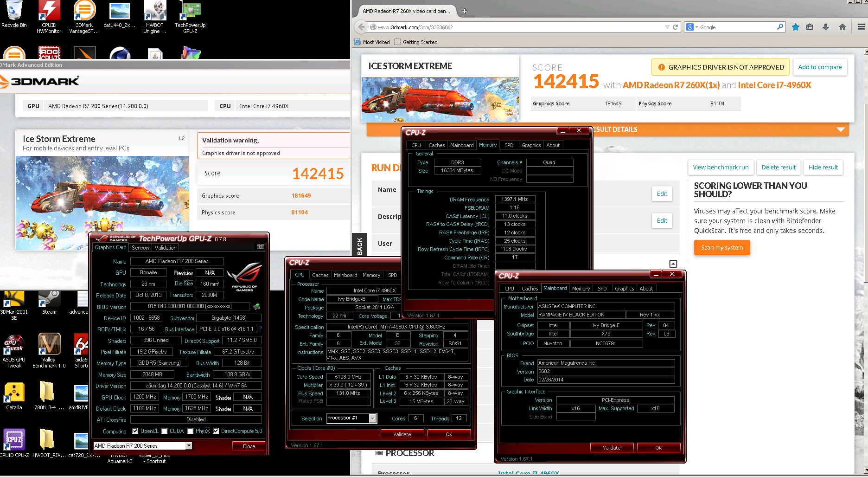Viewport: 868px width, 477px height.
Task: Bookmark this page with the star icon
Action: pyautogui.click(x=796, y=27)
